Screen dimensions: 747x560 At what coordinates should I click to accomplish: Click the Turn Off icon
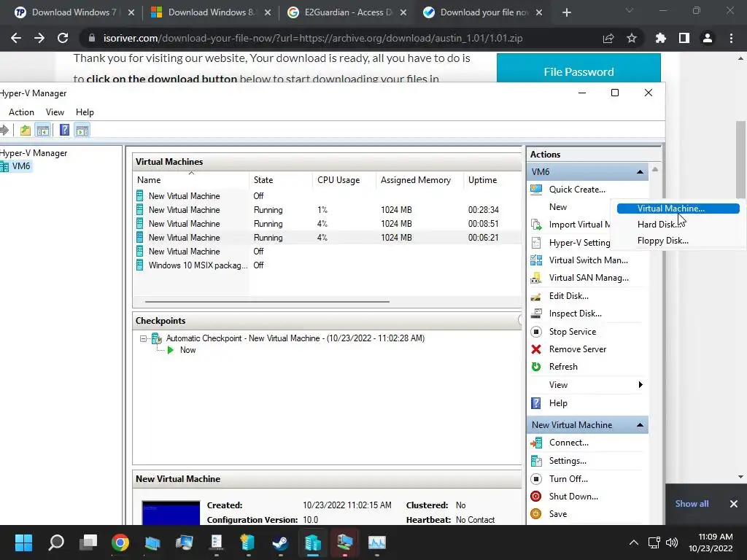pos(536,479)
